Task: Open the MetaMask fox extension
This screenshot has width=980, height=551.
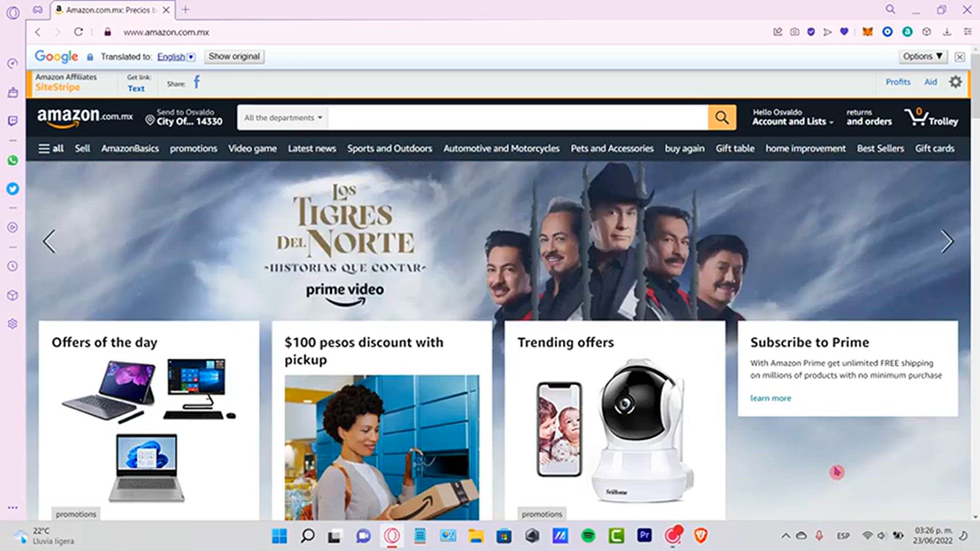Action: coord(868,32)
